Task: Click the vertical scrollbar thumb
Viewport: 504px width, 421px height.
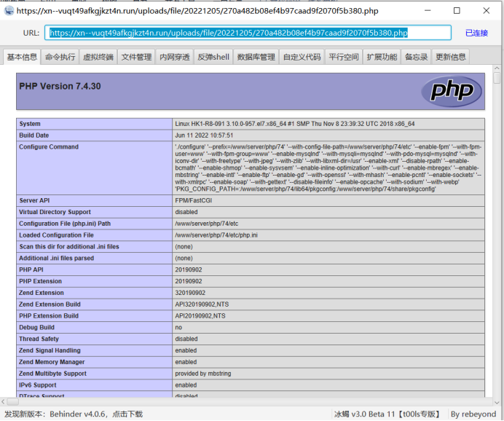Action: point(497,78)
